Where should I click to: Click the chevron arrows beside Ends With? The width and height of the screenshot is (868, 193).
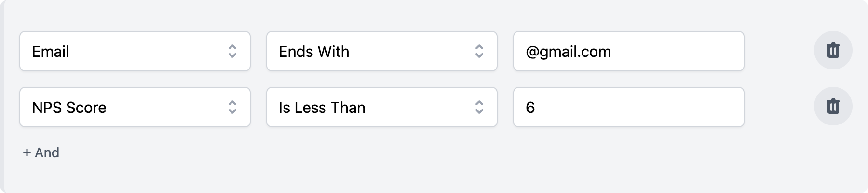(479, 51)
